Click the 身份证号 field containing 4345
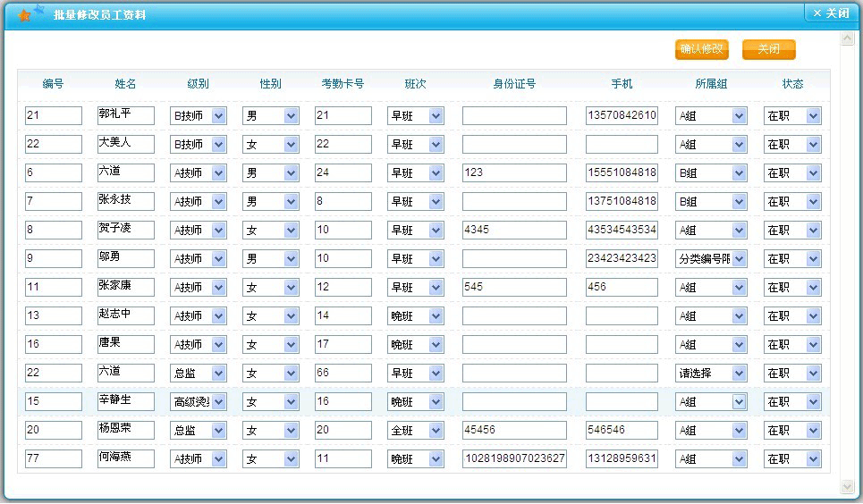The image size is (863, 504). pyautogui.click(x=513, y=231)
